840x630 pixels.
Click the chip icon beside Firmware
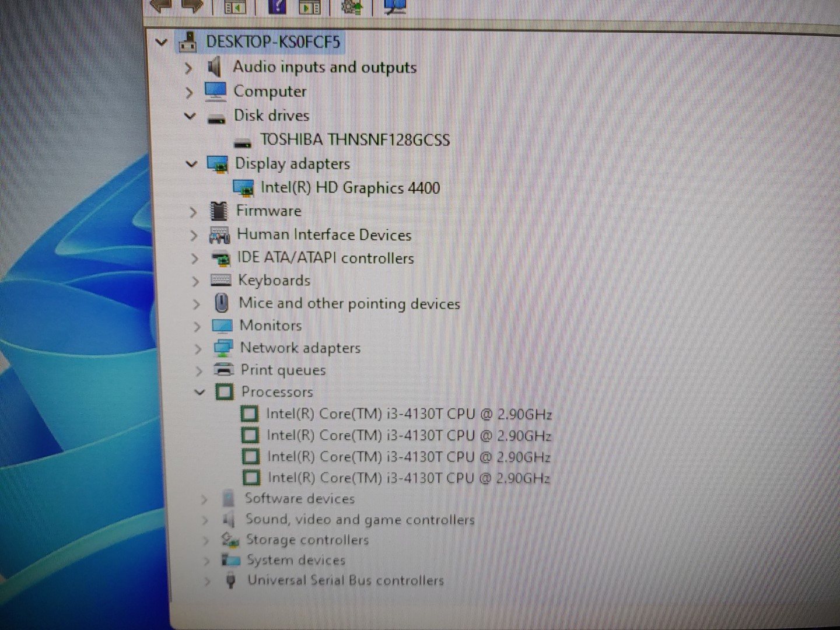click(219, 211)
